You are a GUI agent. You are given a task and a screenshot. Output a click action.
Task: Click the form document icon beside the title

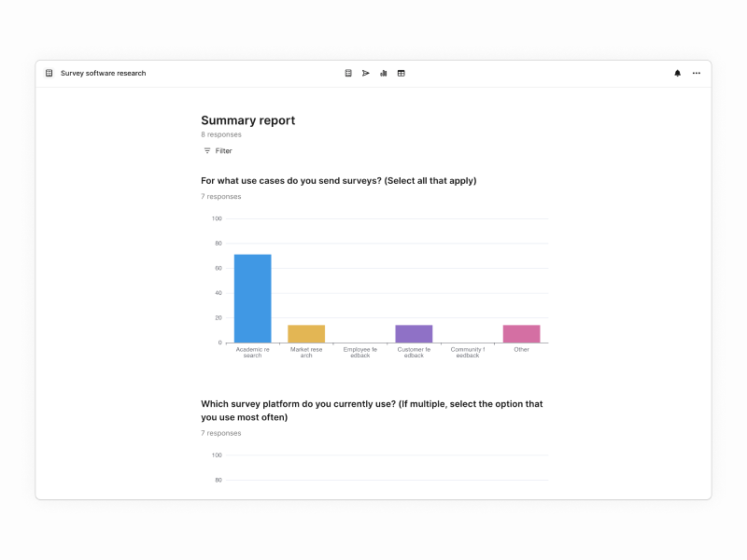point(49,73)
